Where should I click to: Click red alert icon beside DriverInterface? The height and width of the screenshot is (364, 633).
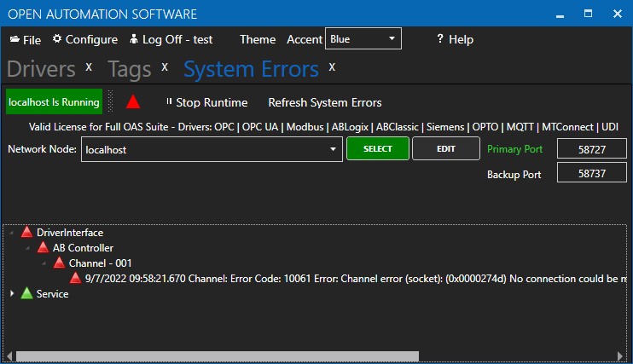pos(26,232)
